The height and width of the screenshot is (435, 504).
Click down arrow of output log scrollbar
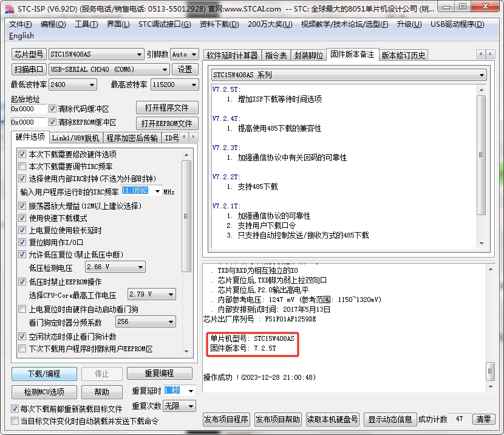click(x=491, y=387)
